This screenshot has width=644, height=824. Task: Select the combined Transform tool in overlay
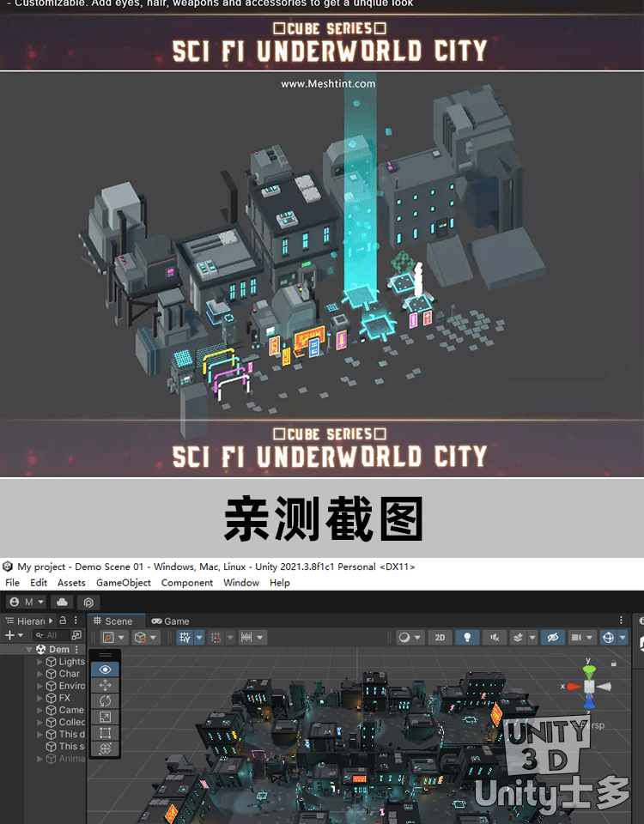105,748
